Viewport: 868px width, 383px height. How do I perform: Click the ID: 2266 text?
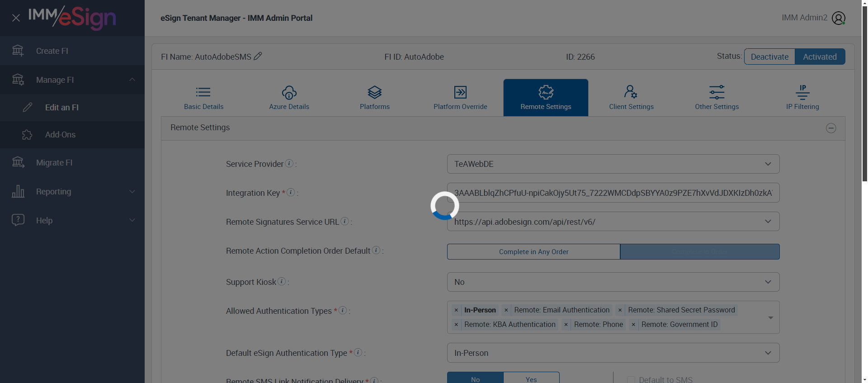[580, 57]
